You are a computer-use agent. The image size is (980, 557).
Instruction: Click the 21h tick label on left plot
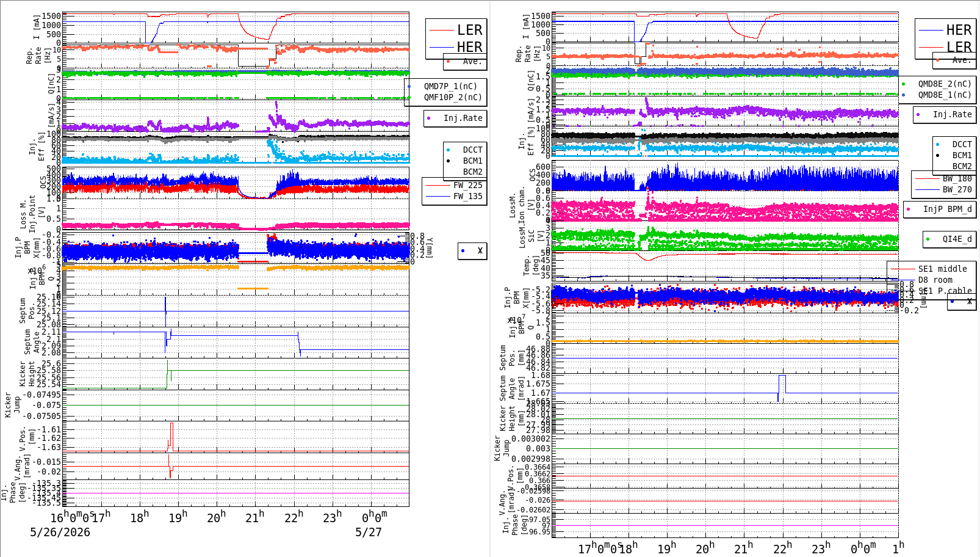click(x=255, y=517)
